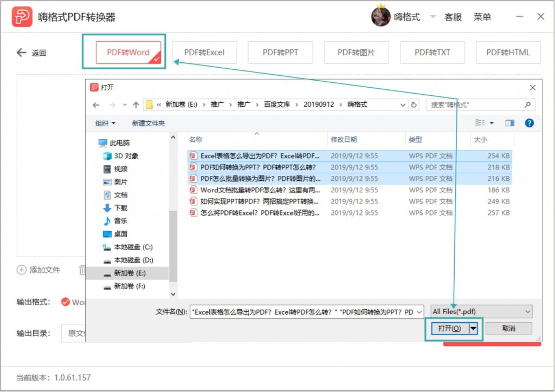Open the 图片 folder
Image resolution: width=555 pixels, height=392 pixels.
coord(115,182)
